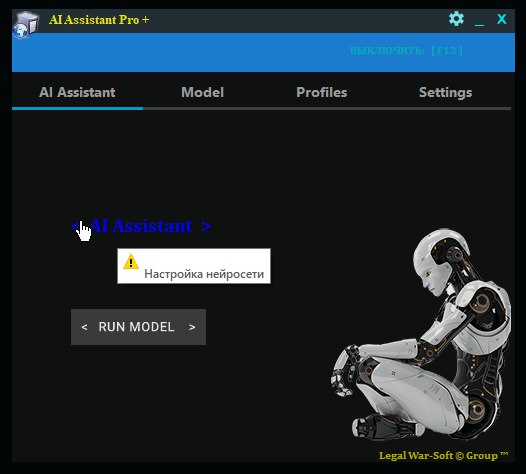Screen dimensions: 526x474
Task: Click the right chevron inside RUN MODEL button
Action: [192, 327]
